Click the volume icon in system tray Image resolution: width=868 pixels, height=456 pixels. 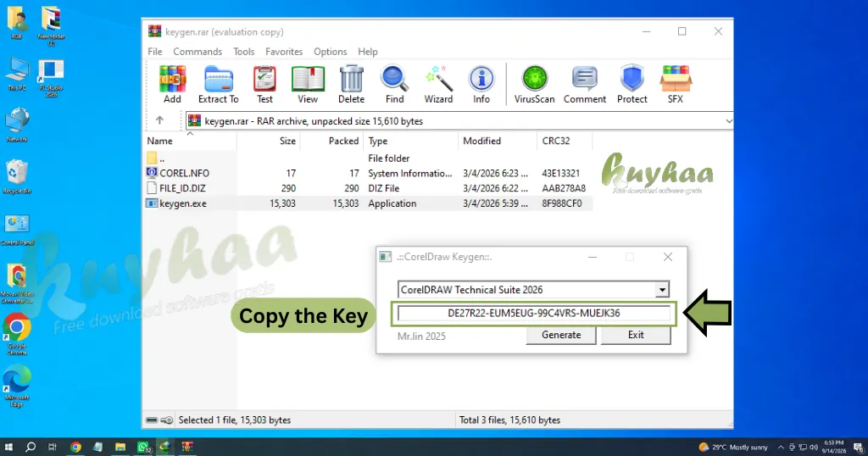coord(813,448)
